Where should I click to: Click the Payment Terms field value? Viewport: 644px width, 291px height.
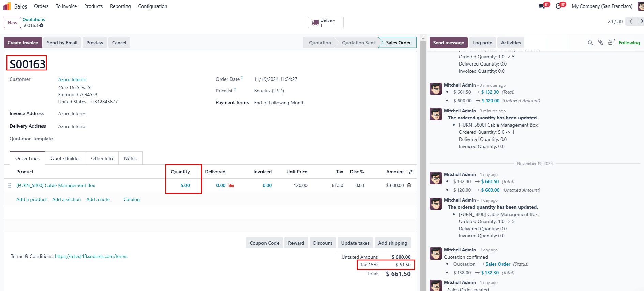(x=279, y=103)
